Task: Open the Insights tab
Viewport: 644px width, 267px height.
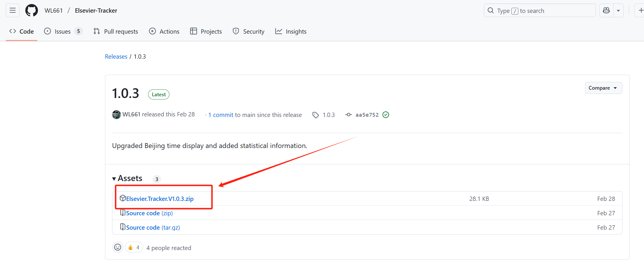Action: tap(291, 31)
